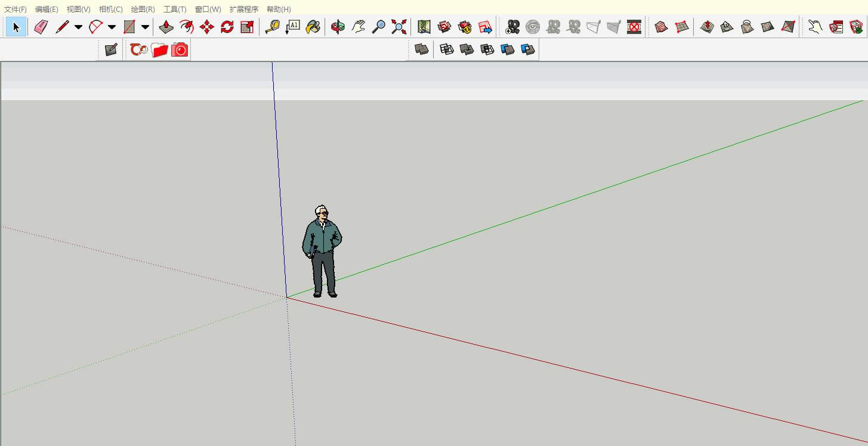Screen dimensions: 868x446
Task: Select the sandbox From Contours tool
Action: click(x=662, y=27)
